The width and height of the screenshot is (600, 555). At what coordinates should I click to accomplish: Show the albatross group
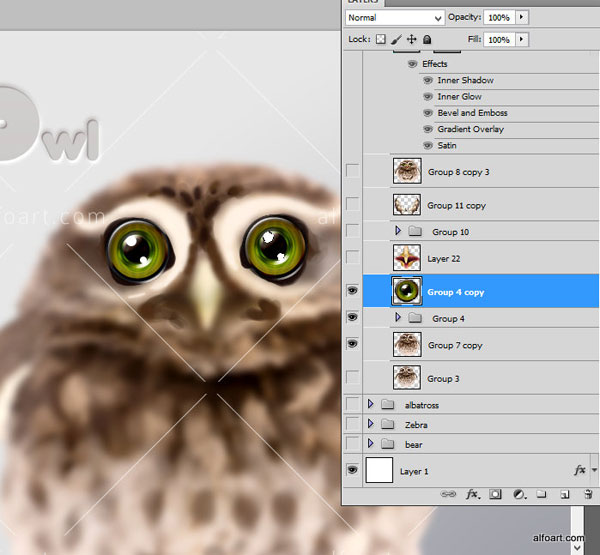click(352, 403)
